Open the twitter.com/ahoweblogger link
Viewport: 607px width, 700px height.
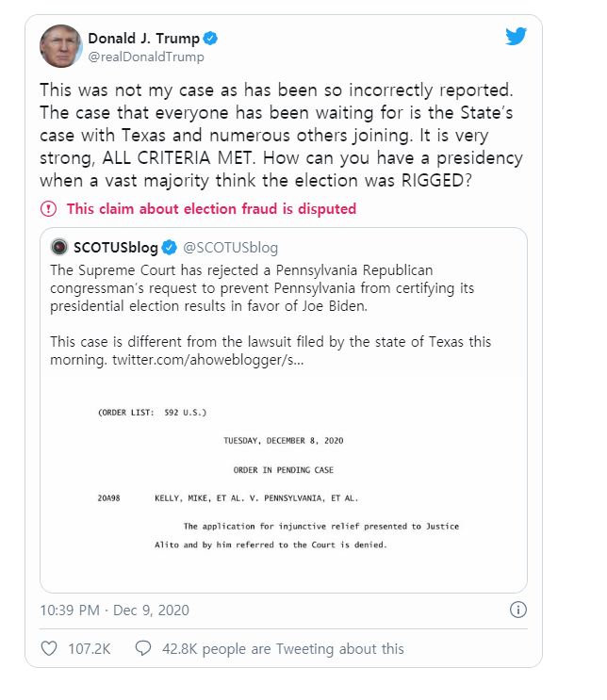tap(207, 359)
